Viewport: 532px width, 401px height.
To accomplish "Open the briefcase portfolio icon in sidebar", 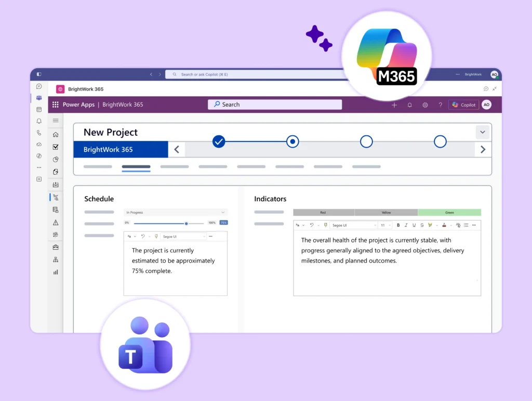I will [56, 247].
